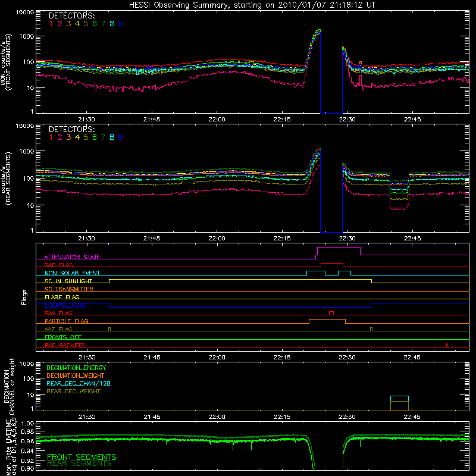
Task: Select the SC_IN_SUNLIGHT flag label
Action: [x=68, y=281]
